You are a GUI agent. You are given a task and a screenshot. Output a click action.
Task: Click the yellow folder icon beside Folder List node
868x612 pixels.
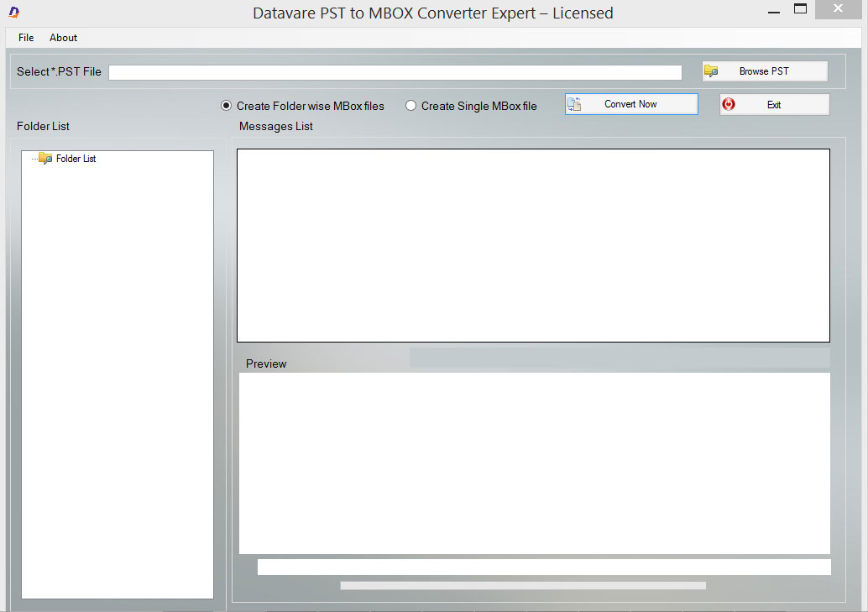(x=44, y=158)
